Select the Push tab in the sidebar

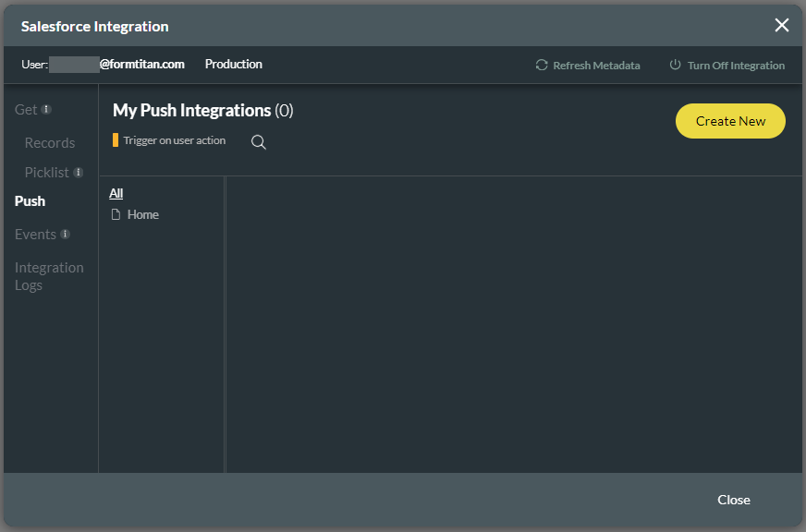point(30,200)
